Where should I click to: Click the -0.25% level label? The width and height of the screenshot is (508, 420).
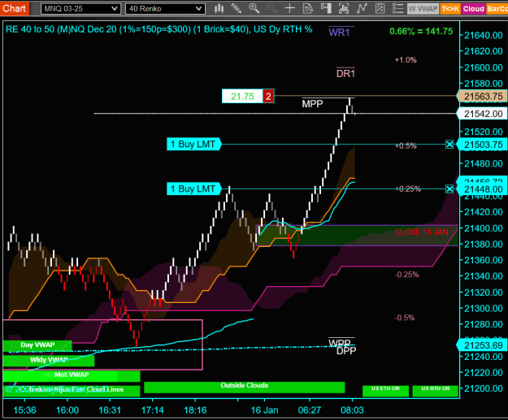pos(406,275)
